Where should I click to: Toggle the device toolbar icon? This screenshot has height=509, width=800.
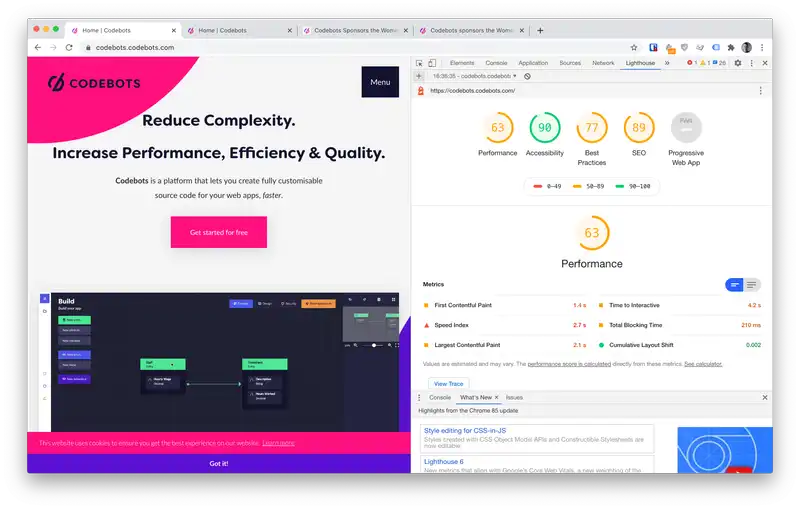pos(432,63)
